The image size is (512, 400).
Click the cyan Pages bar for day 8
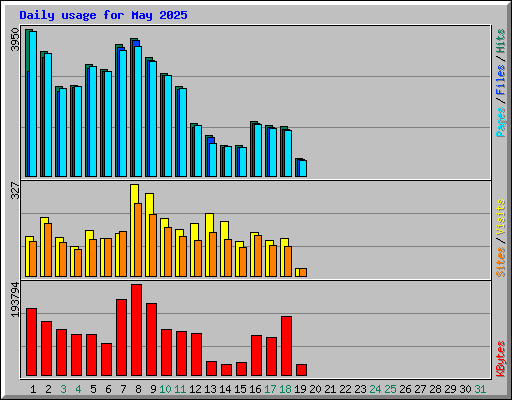click(x=138, y=111)
